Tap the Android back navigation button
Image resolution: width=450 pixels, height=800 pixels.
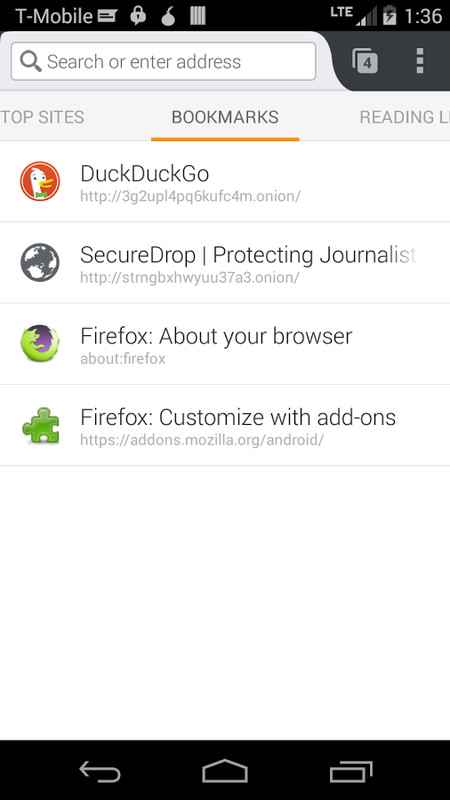point(100,771)
